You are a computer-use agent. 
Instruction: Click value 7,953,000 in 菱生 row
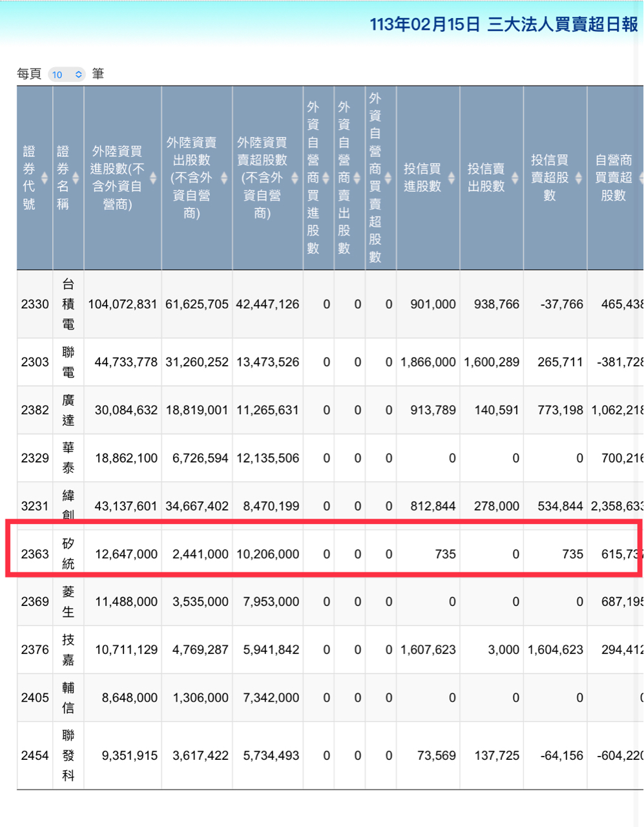[271, 602]
